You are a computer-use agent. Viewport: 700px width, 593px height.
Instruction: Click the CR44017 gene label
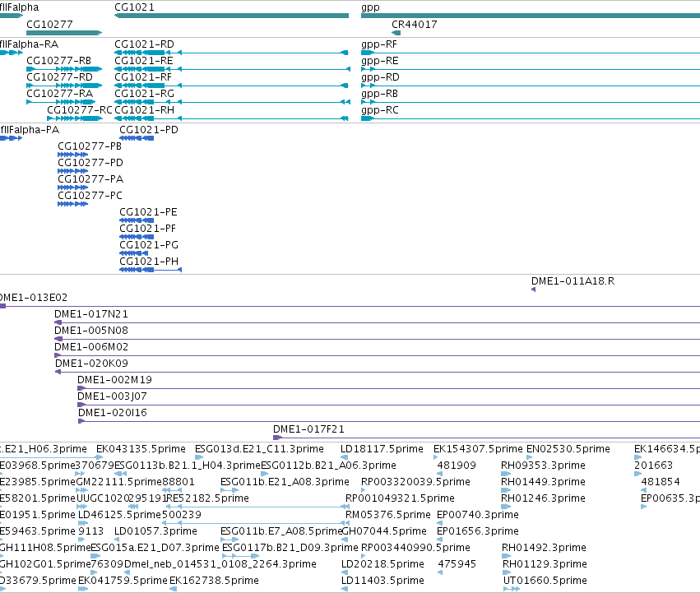(x=415, y=24)
